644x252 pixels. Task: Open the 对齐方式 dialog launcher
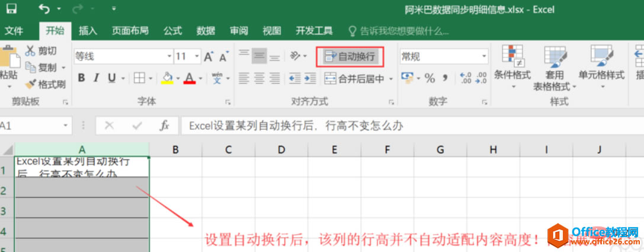[391, 103]
